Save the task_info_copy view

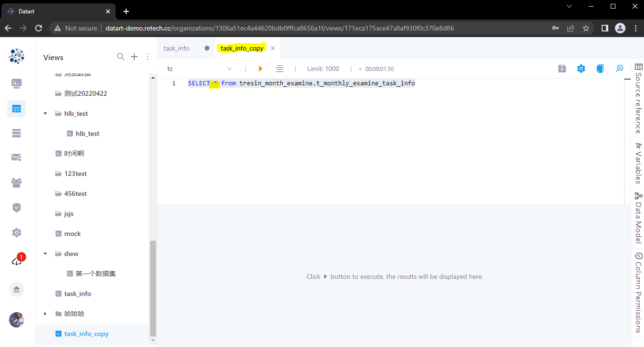click(x=562, y=69)
